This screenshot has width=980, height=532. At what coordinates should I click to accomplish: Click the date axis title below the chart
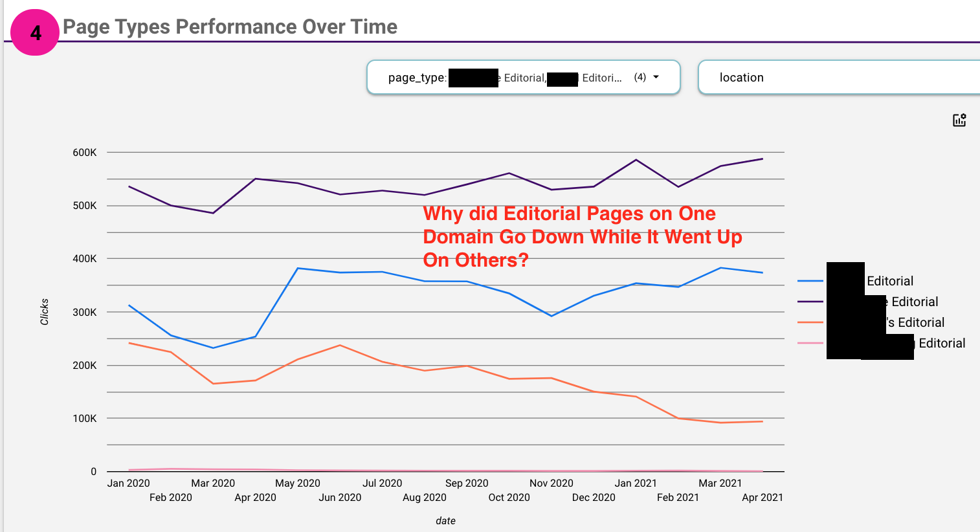[445, 520]
